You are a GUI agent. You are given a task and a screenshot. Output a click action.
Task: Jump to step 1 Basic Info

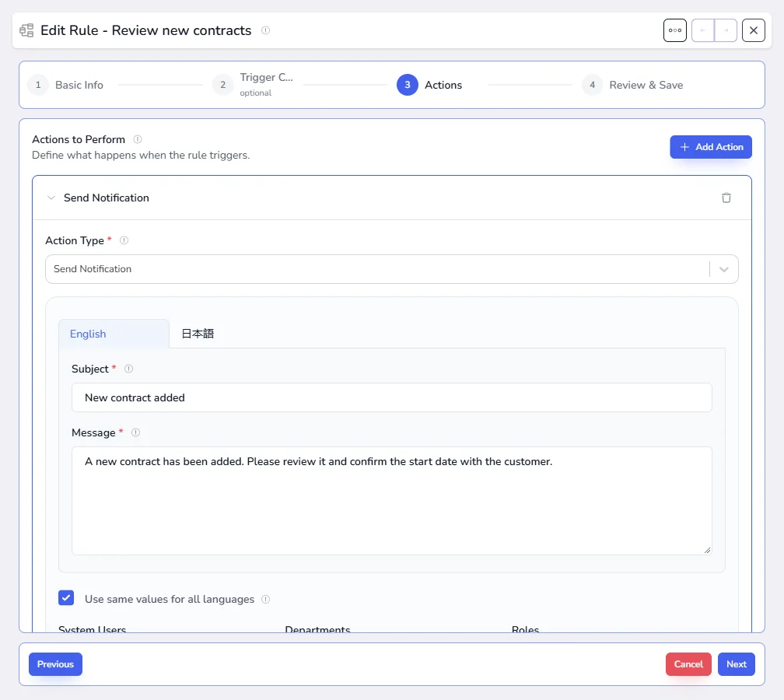[x=65, y=85]
